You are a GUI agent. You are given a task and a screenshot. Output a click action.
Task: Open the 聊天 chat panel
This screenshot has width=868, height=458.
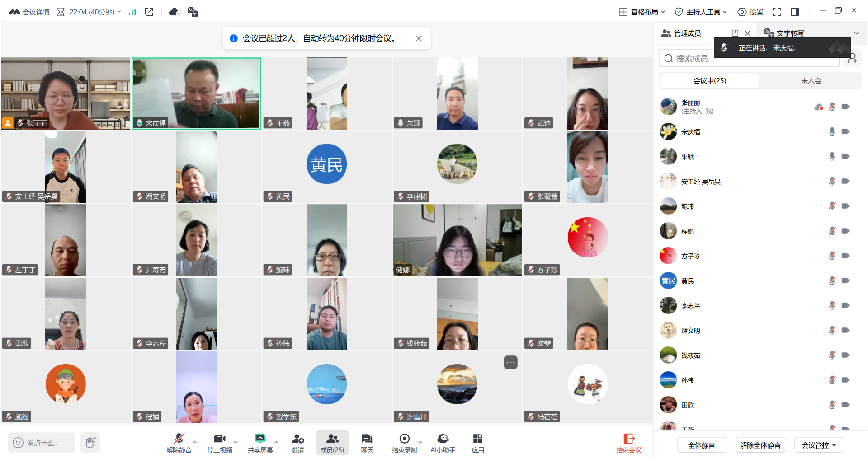point(367,443)
